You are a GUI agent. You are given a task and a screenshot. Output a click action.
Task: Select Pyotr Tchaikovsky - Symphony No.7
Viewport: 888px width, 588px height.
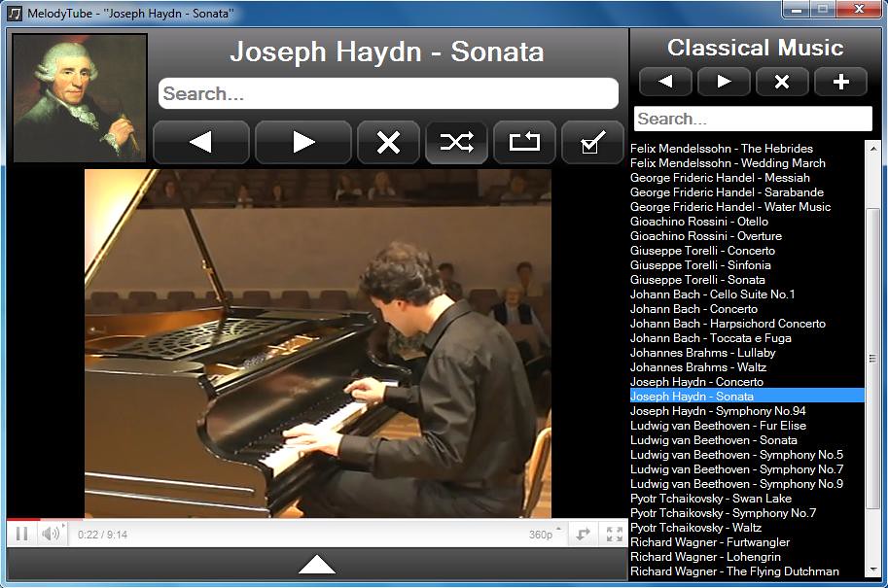pos(747,513)
